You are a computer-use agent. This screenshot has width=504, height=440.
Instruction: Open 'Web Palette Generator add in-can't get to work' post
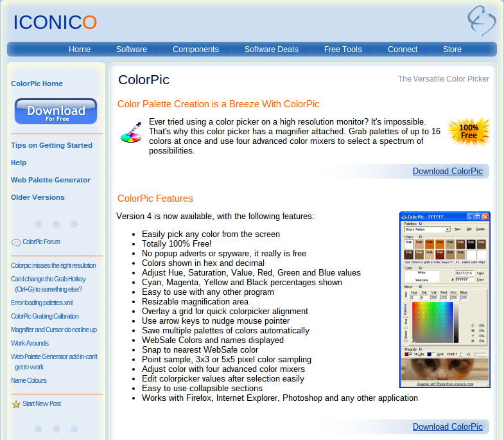[54, 362]
